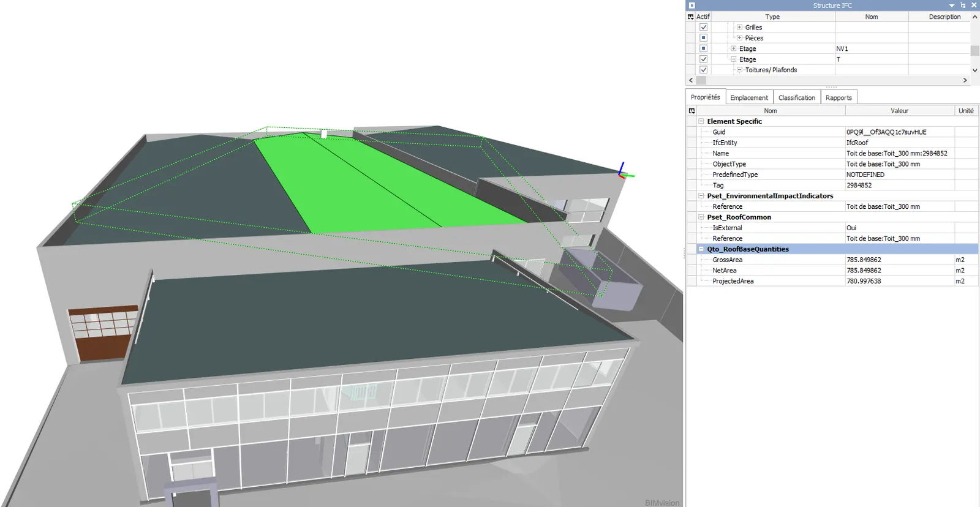Open the Rapports tab
Viewport: 980px width, 507px height.
click(x=838, y=98)
